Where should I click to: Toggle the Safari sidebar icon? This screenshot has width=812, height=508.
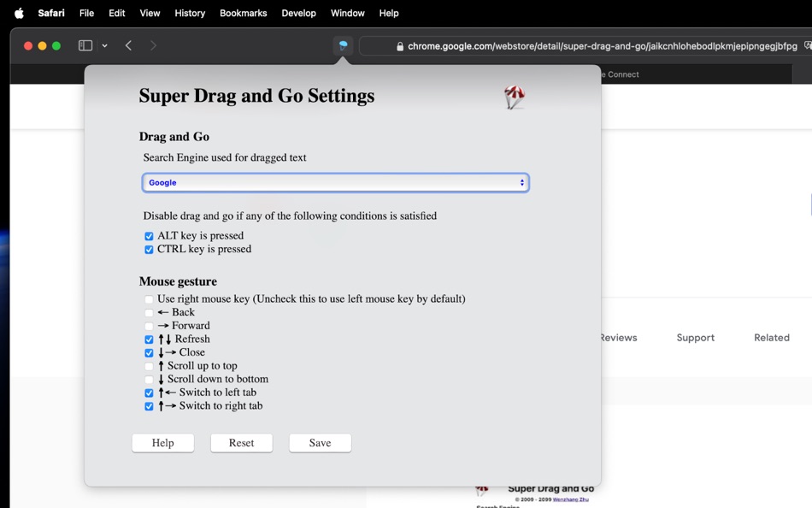coord(85,45)
